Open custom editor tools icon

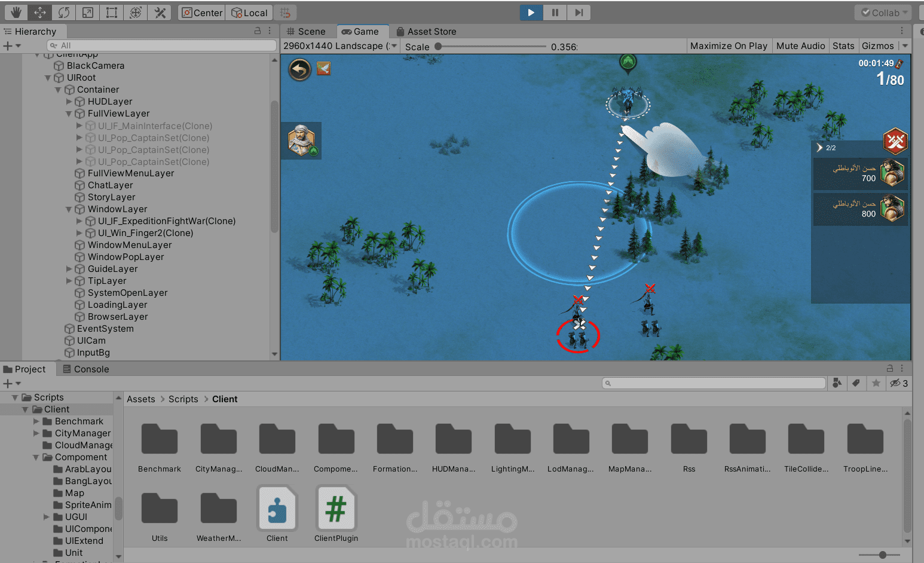[160, 13]
